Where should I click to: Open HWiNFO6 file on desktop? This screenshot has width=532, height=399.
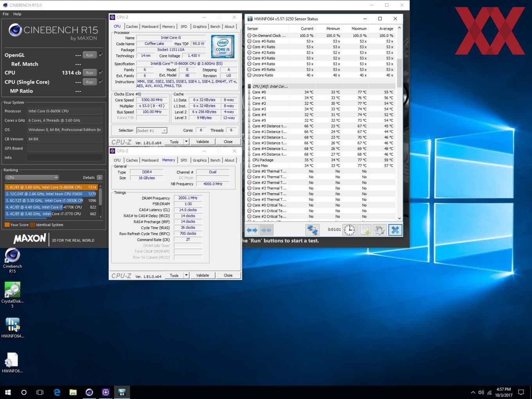[13, 363]
